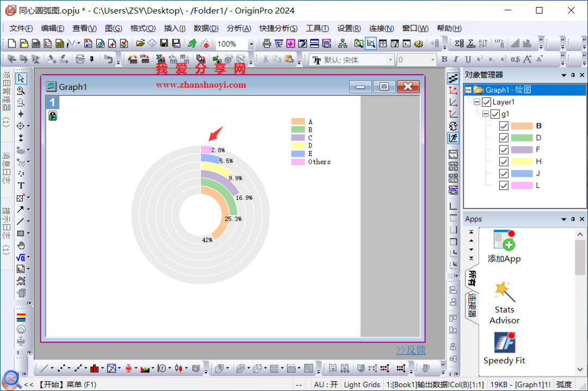The image size is (588, 391).
Task: Click the Open project folder icon
Action: (x=140, y=44)
